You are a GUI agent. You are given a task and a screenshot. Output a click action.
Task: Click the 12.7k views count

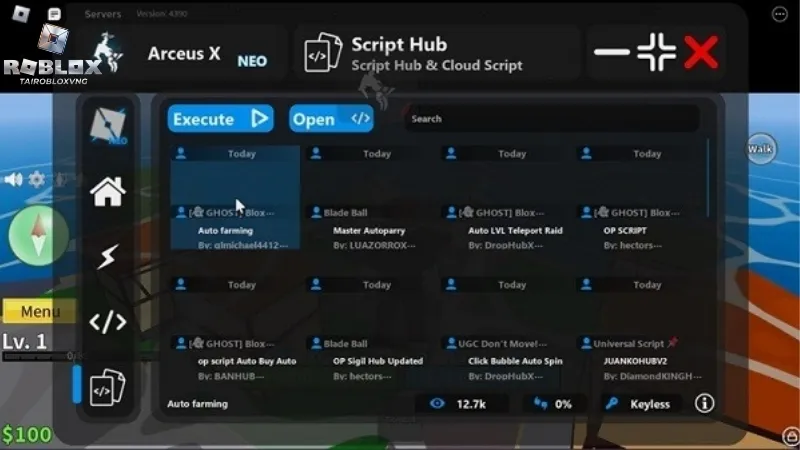[471, 404]
